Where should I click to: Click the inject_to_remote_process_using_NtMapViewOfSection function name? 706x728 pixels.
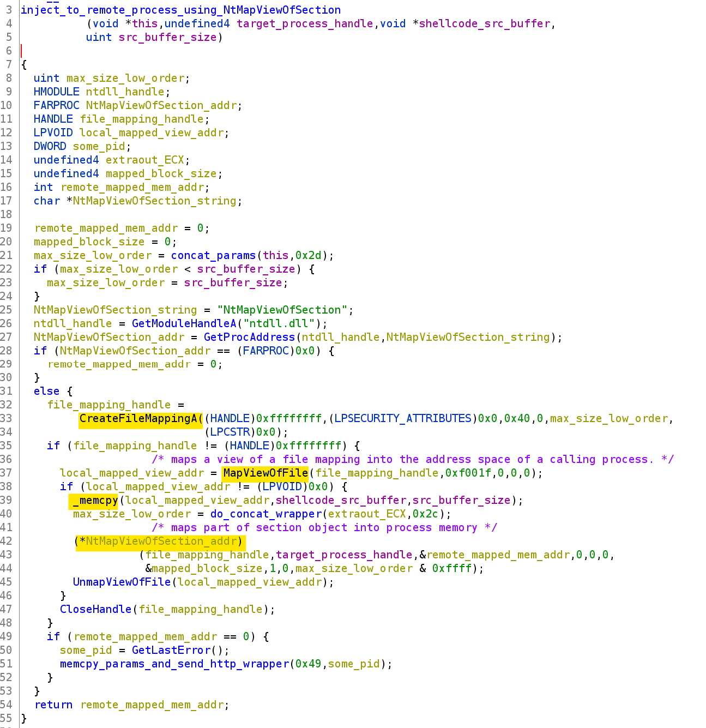pyautogui.click(x=181, y=10)
